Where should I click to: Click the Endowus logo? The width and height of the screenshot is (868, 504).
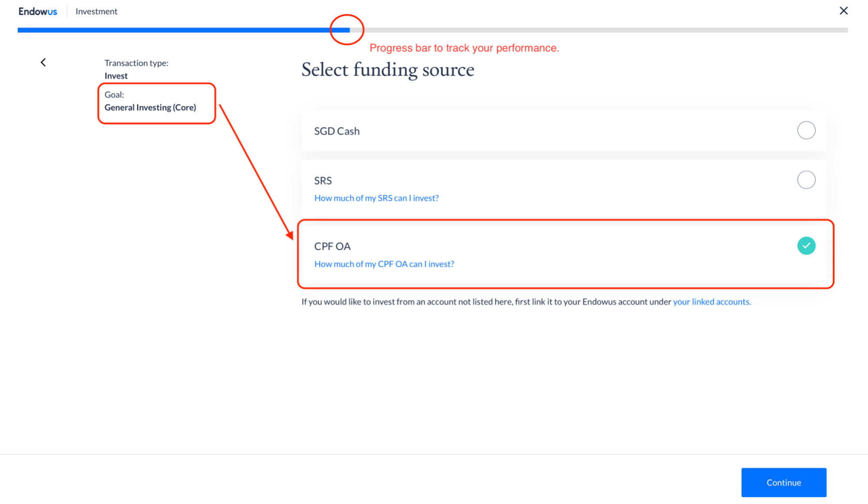pyautogui.click(x=38, y=11)
